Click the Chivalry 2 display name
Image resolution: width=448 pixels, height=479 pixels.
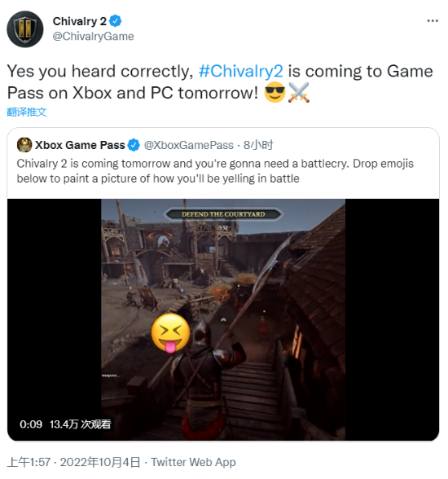tap(79, 21)
